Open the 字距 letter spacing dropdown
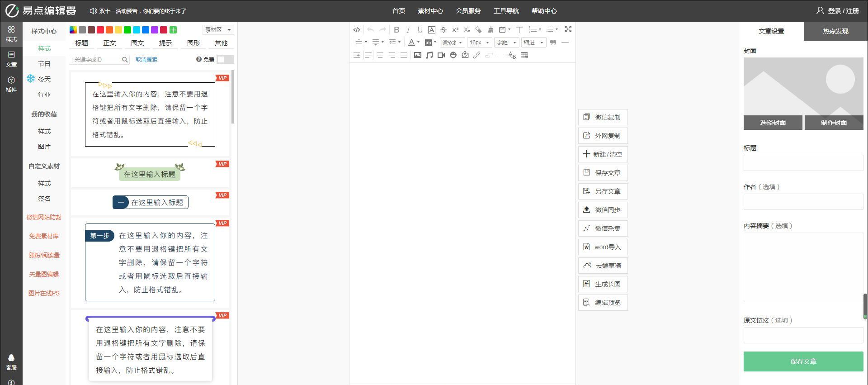 tap(506, 43)
